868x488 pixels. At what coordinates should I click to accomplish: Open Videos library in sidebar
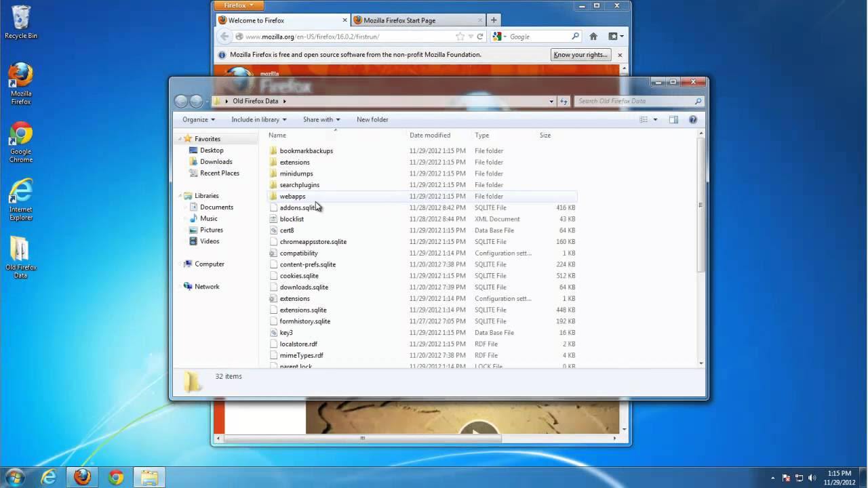pyautogui.click(x=210, y=241)
